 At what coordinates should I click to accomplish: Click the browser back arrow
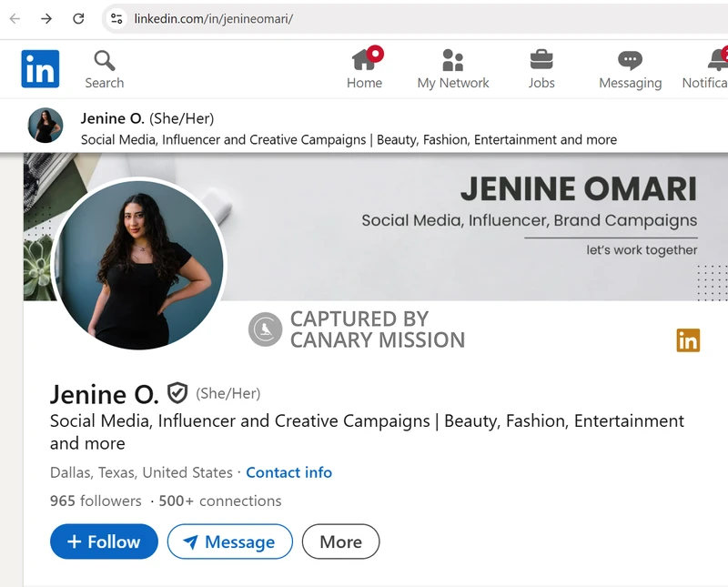(x=15, y=18)
